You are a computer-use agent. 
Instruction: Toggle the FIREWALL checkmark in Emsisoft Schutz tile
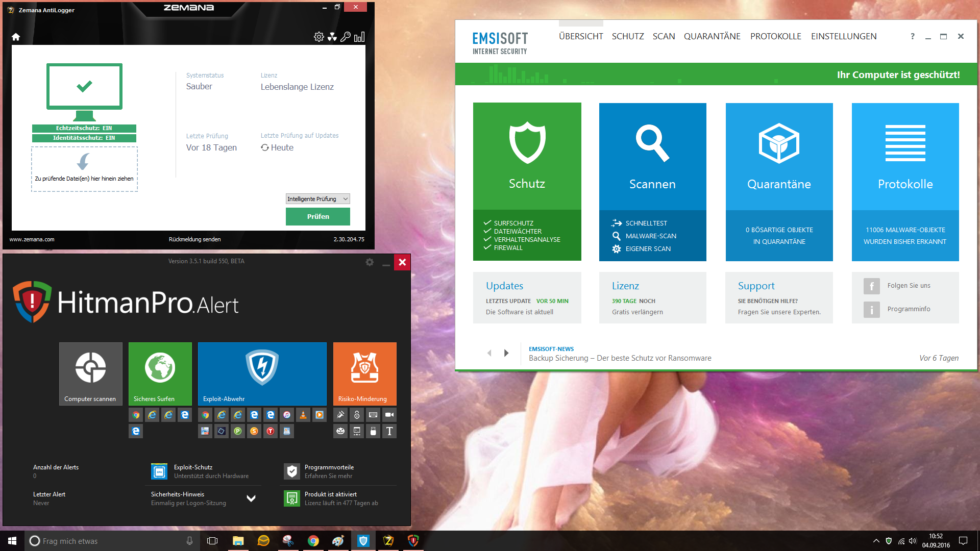[487, 247]
